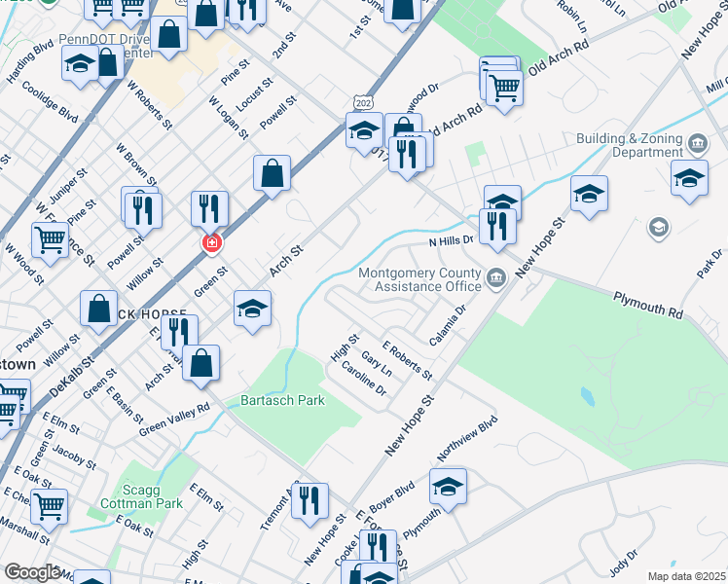Select the Jody Dr street label
This screenshot has height=584, width=728.
point(624,563)
